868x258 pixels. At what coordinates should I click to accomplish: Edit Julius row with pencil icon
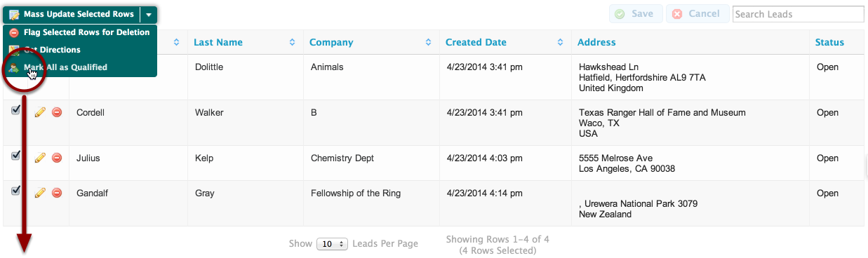point(40,158)
